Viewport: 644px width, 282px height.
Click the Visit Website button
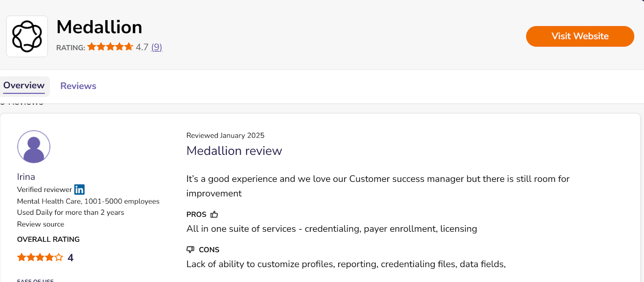click(580, 36)
